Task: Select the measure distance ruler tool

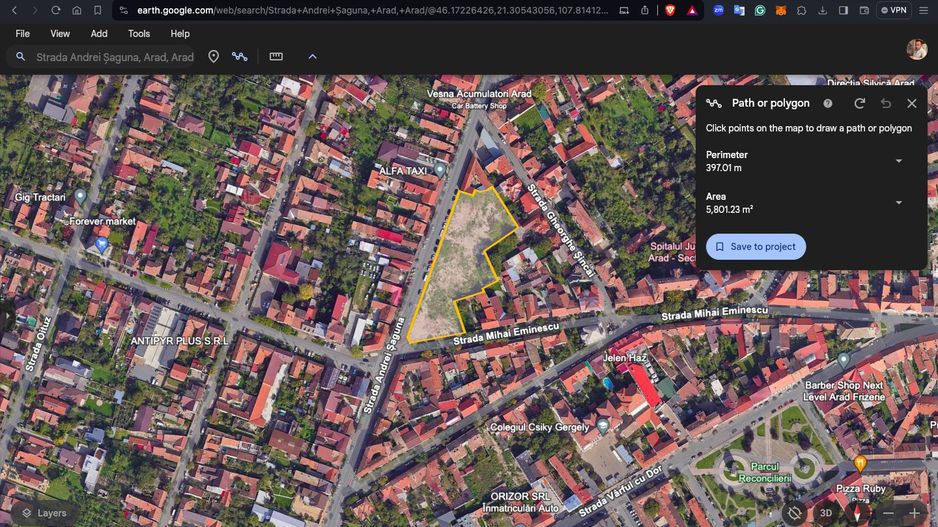Action: (276, 57)
